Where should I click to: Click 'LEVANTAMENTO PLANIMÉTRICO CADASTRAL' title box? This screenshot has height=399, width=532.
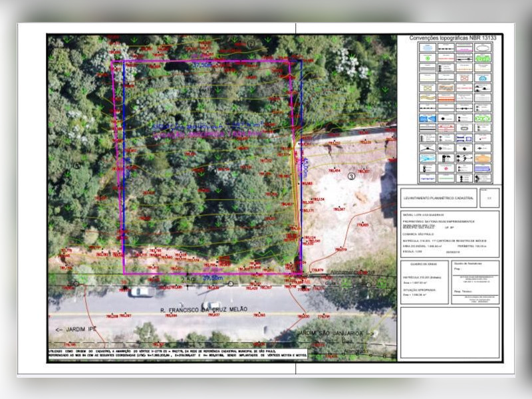coord(438,198)
